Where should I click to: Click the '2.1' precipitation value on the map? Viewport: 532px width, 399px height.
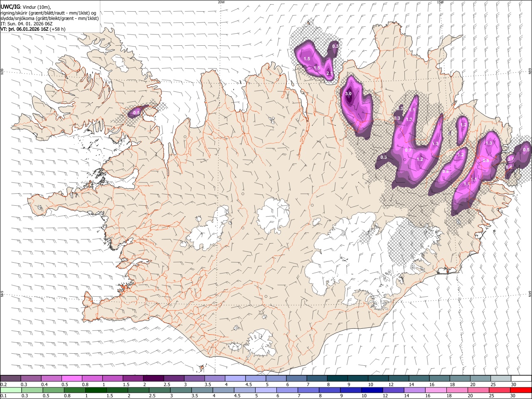tap(329, 74)
